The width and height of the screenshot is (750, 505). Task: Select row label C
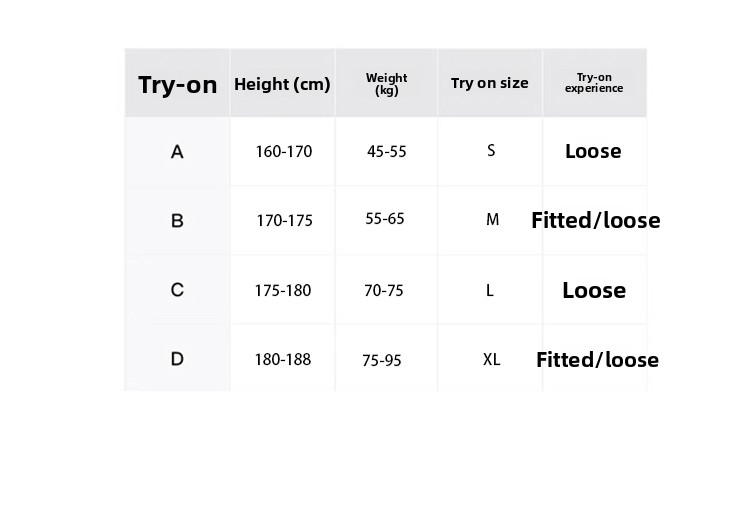[177, 290]
